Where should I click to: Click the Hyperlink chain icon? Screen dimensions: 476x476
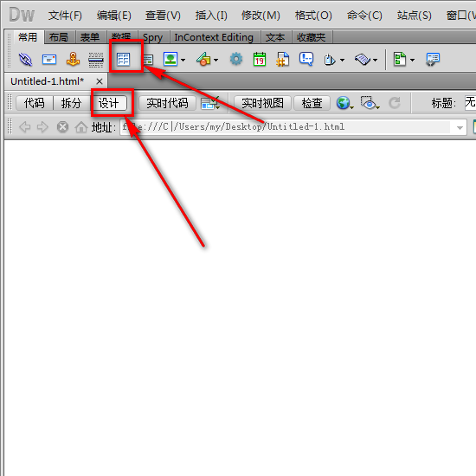click(25, 59)
